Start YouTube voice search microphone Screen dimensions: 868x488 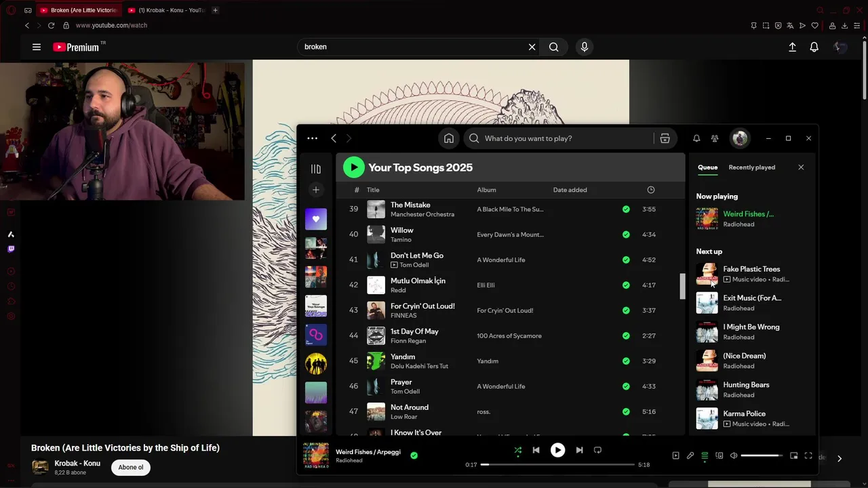coord(585,47)
